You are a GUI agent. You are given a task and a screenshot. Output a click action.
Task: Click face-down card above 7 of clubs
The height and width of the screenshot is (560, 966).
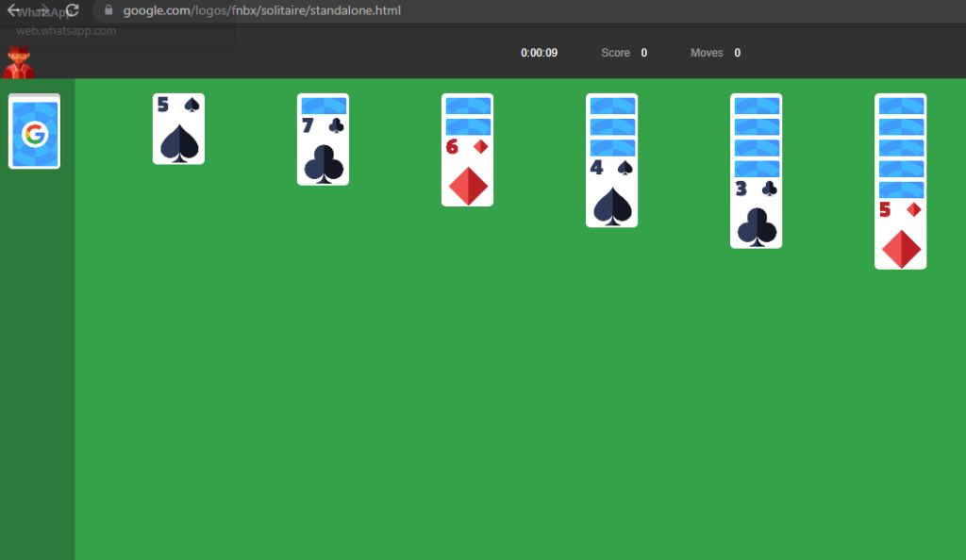[x=323, y=104]
